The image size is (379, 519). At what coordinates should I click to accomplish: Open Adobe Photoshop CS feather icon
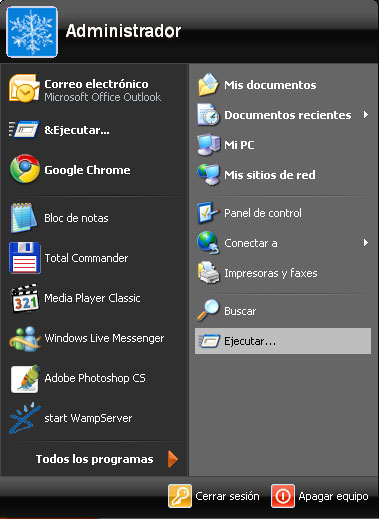pyautogui.click(x=25, y=379)
